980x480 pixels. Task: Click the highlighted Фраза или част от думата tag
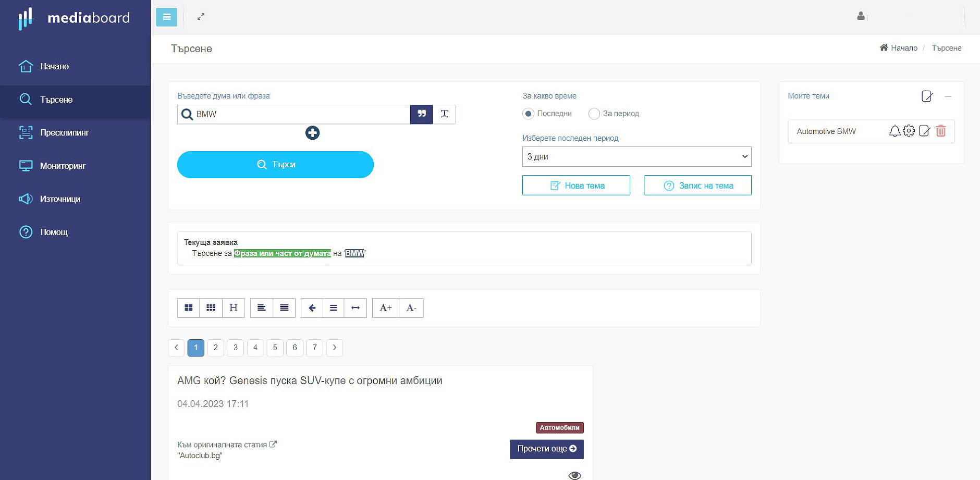pyautogui.click(x=282, y=253)
